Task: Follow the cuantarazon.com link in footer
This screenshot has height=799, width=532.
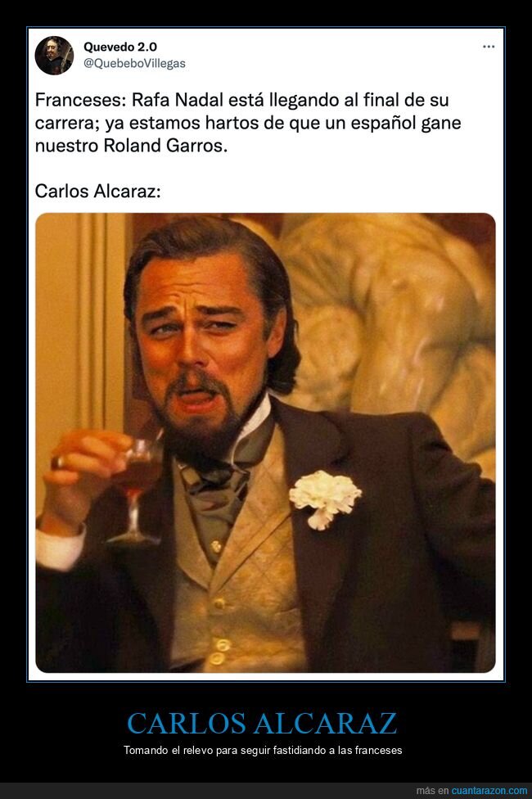Action: 489,791
